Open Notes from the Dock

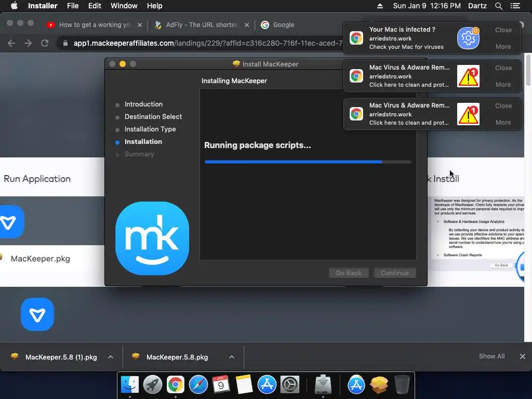[244, 385]
